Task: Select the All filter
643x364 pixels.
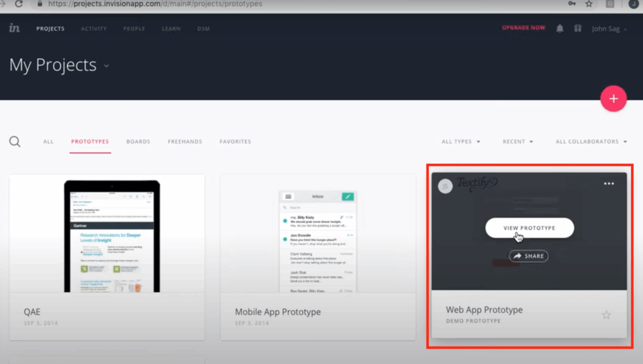Action: 48,141
